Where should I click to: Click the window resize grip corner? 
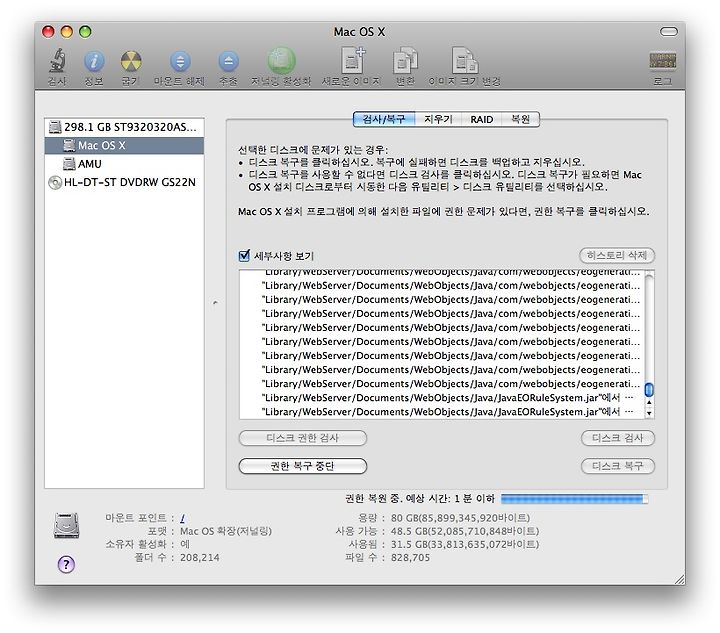tap(680, 579)
